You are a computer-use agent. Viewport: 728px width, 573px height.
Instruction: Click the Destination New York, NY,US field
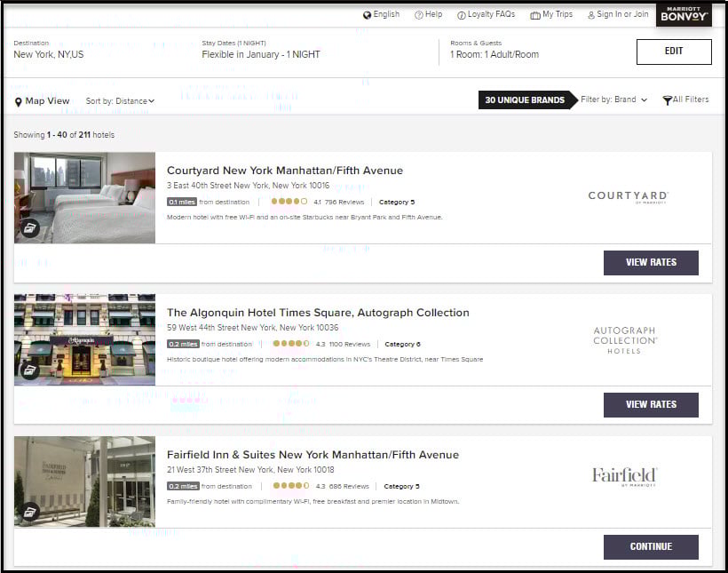(49, 50)
